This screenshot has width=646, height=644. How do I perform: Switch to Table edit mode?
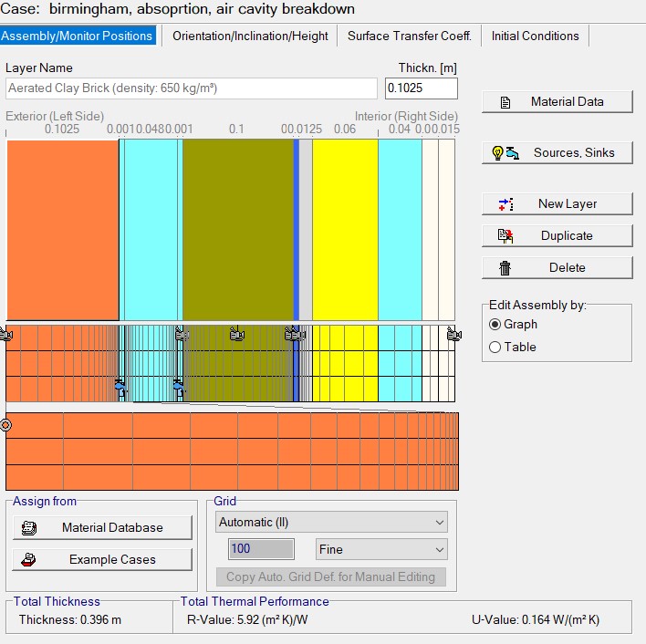coord(495,348)
